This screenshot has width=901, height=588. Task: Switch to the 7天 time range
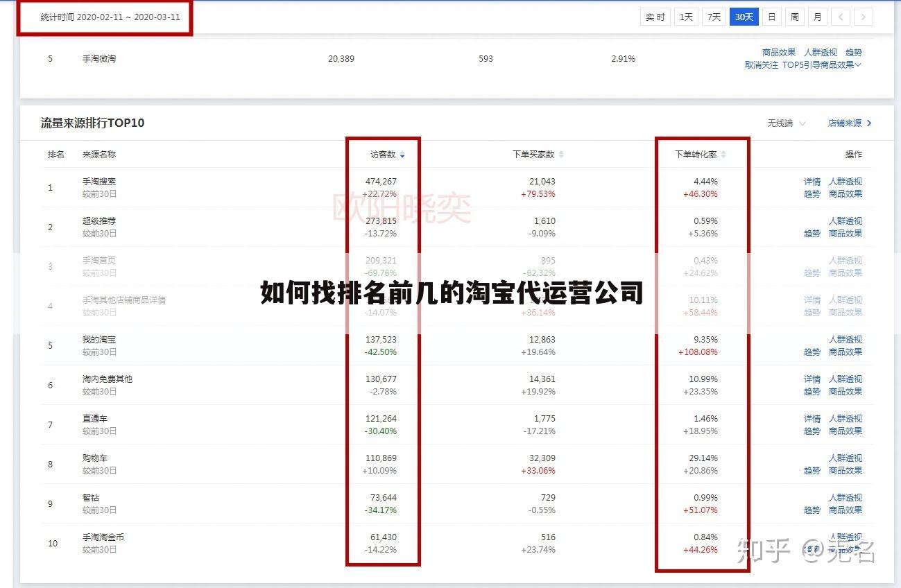(714, 17)
